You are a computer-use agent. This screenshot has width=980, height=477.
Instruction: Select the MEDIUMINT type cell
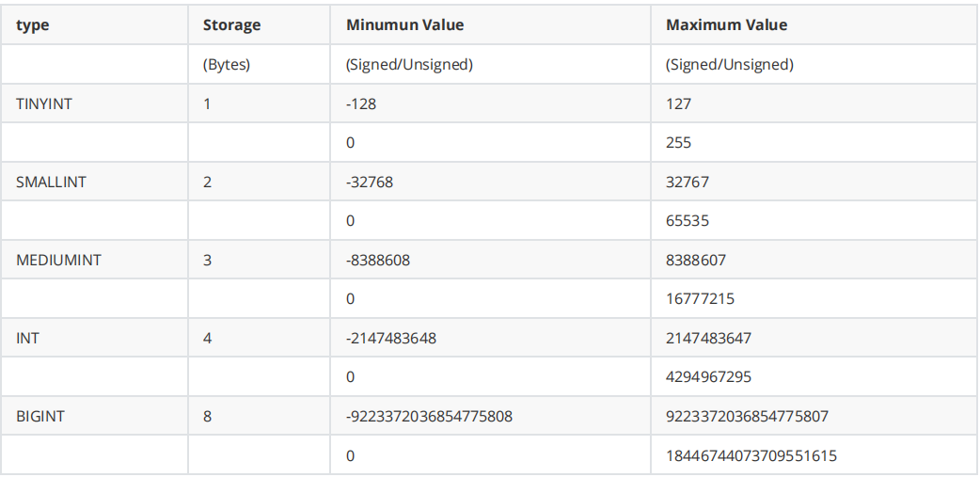tap(58, 260)
